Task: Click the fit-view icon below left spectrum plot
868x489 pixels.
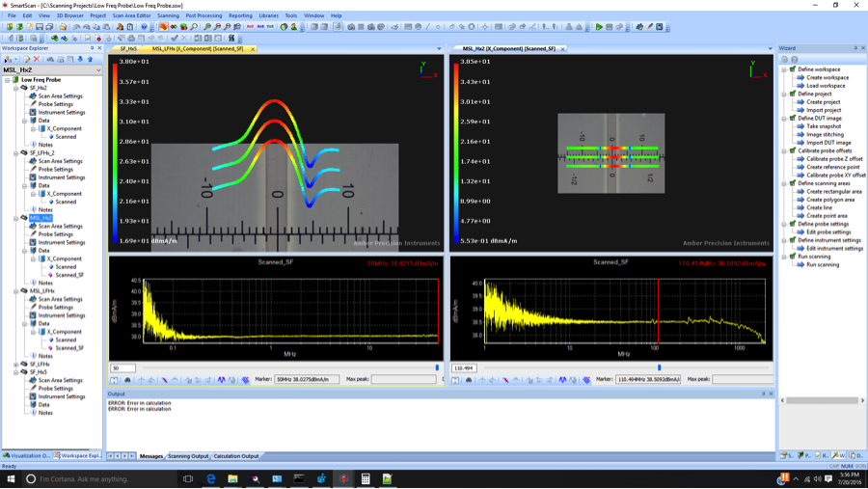Action: tap(114, 380)
